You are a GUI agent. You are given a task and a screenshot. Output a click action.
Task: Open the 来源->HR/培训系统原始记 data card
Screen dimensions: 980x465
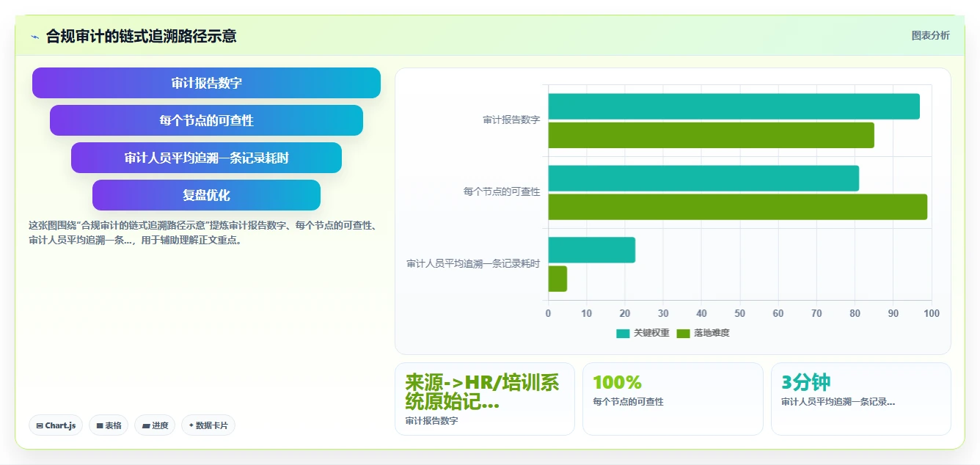[x=485, y=399]
